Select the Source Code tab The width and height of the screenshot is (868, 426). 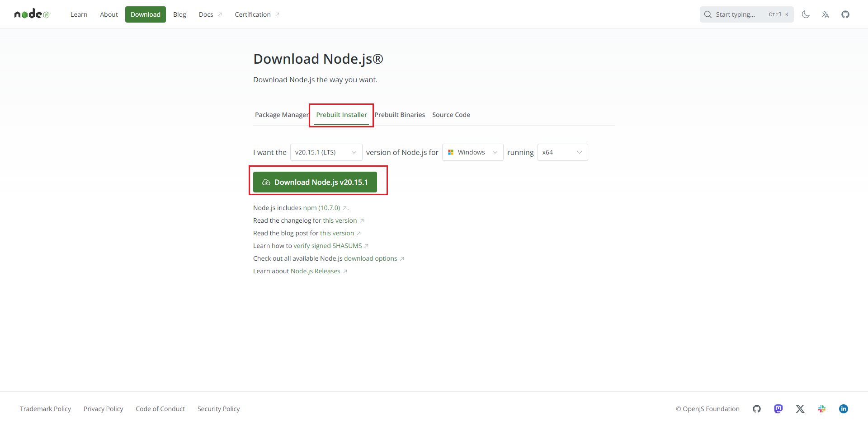click(x=451, y=115)
